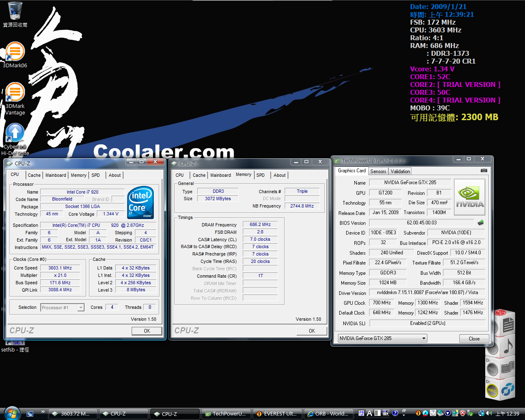The height and width of the screenshot is (420, 525).
Task: Switch to Cache tab in CPU-Z memory window
Action: tap(199, 175)
